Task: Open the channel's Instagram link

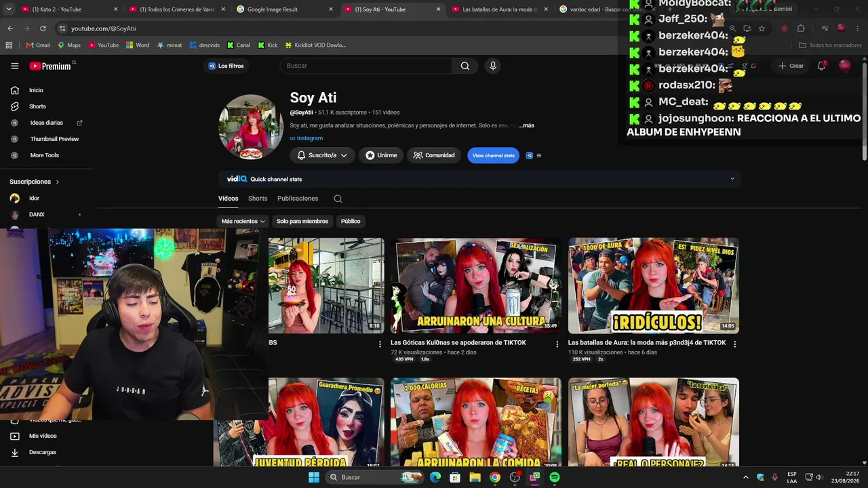Action: coord(307,138)
